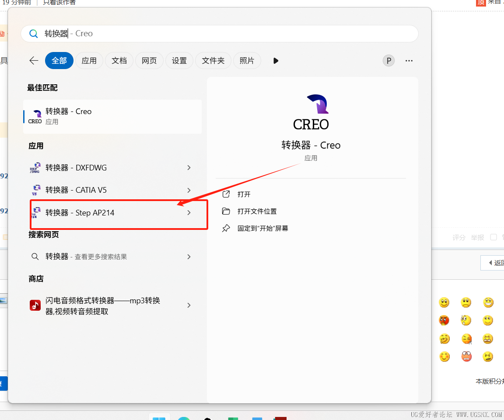Switch to the 文档 filter tab
Screen dimensions: 504x420
coord(119,60)
